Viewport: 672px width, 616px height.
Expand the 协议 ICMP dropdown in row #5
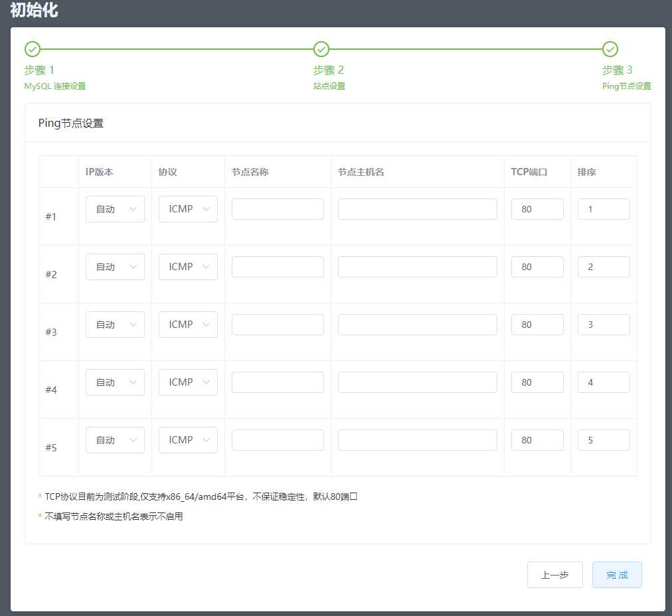[x=188, y=440]
